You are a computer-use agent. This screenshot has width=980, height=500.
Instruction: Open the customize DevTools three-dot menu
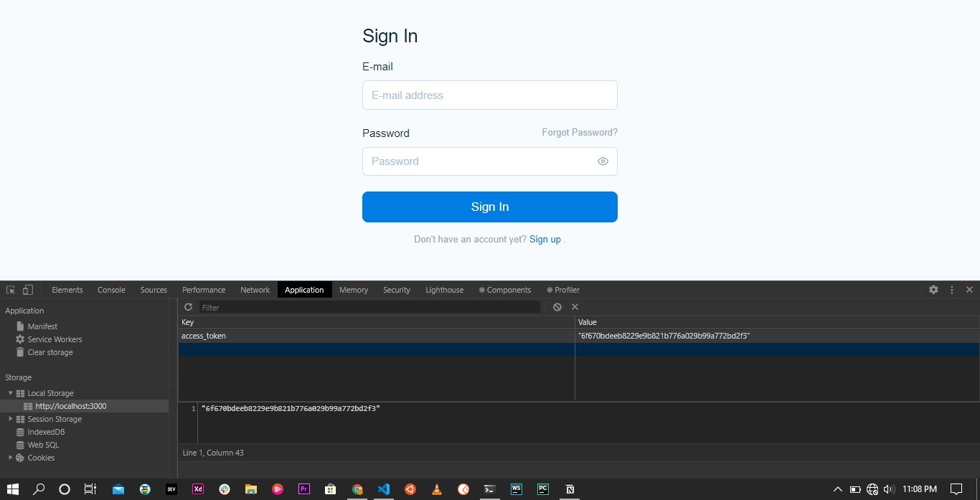(951, 289)
